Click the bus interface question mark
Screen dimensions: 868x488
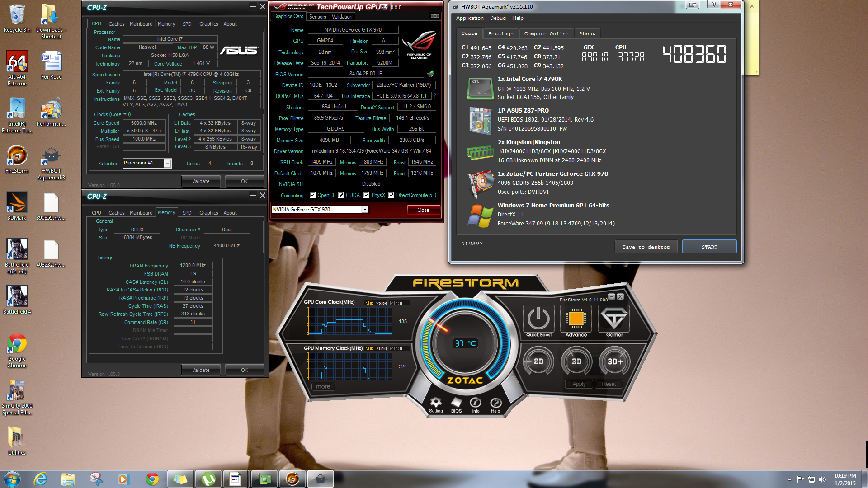point(434,96)
